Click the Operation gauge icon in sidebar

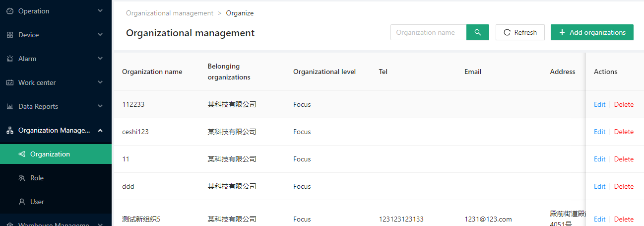coord(10,11)
